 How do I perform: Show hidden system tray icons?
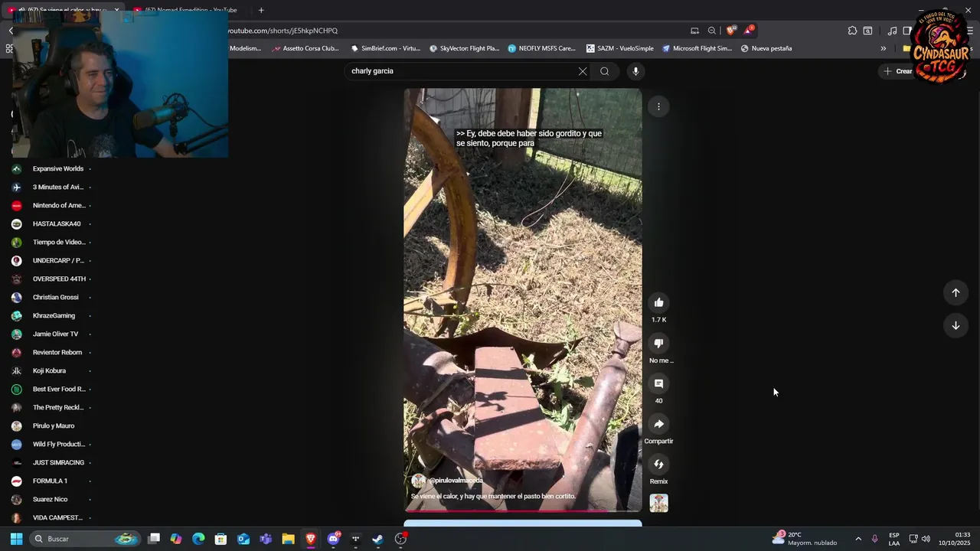click(x=857, y=539)
